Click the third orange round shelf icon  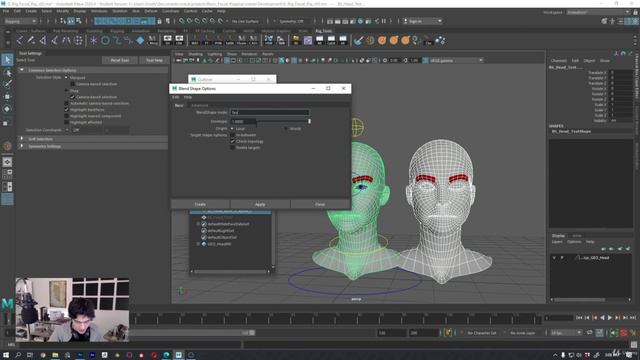point(405,40)
